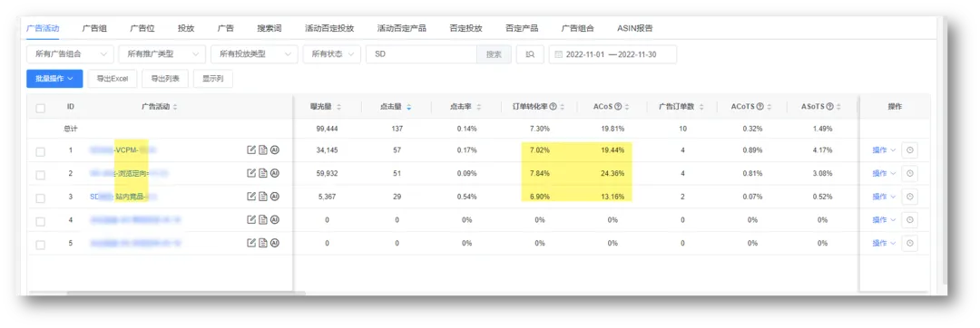Expand the 操作 dropdown in row 2

pyautogui.click(x=885, y=173)
